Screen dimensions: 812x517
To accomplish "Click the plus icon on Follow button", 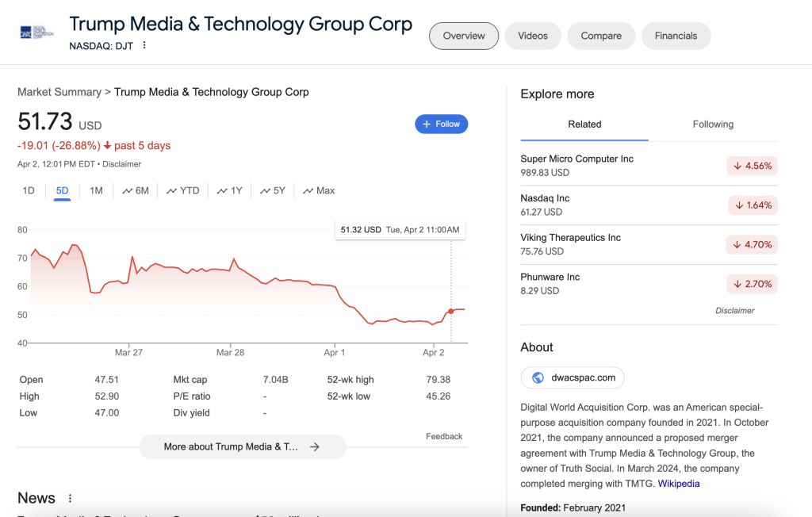I will (427, 124).
